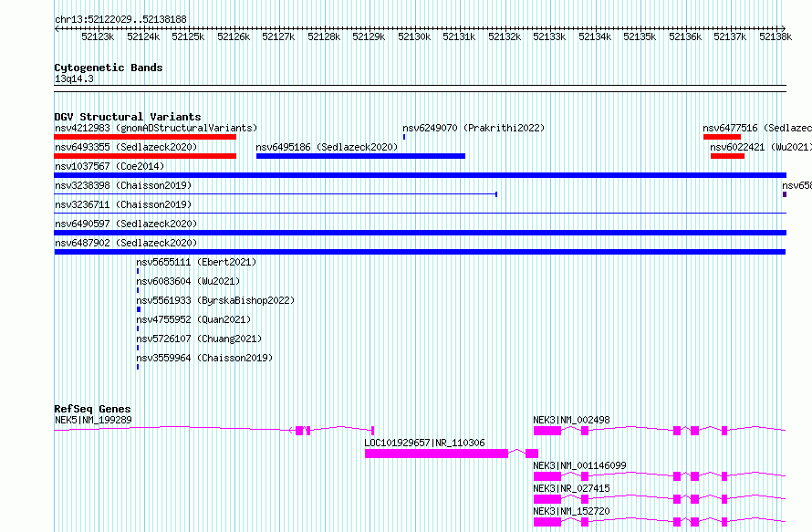The image size is (812, 532).
Task: Click the chr13:52122029..52138188 region label
Action: pyautogui.click(x=120, y=19)
